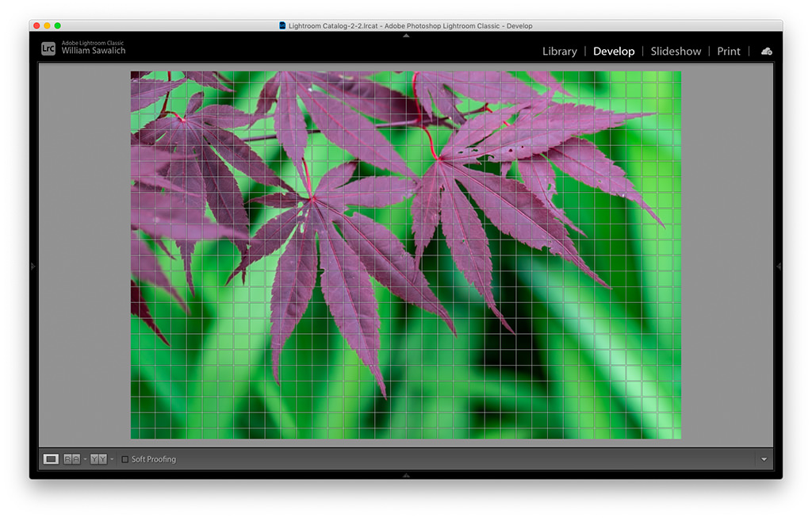Open the Slideshow module
Image resolution: width=812 pixels, height=518 pixels.
tap(676, 52)
